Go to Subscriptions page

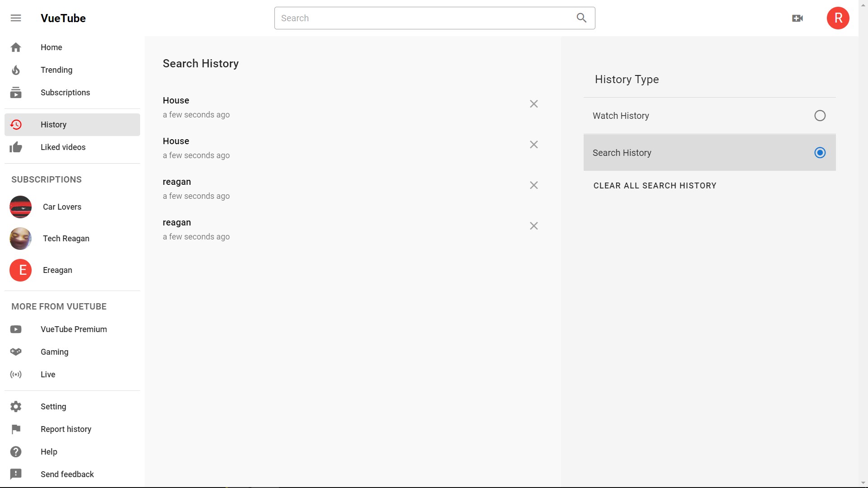click(65, 93)
